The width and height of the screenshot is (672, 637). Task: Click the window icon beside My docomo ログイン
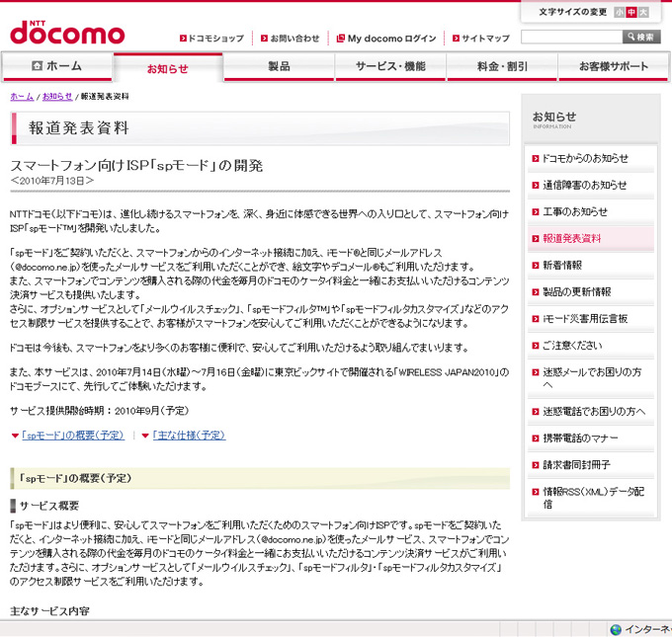click(x=341, y=39)
